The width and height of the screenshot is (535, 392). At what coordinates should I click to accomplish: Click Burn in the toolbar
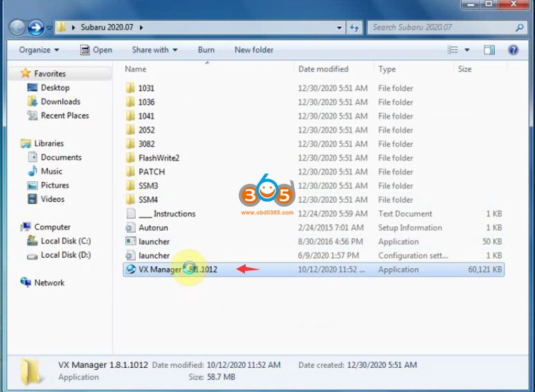pyautogui.click(x=206, y=50)
